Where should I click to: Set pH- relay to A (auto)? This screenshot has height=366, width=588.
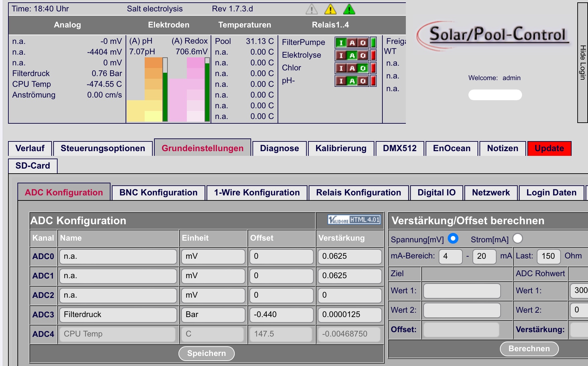(352, 81)
